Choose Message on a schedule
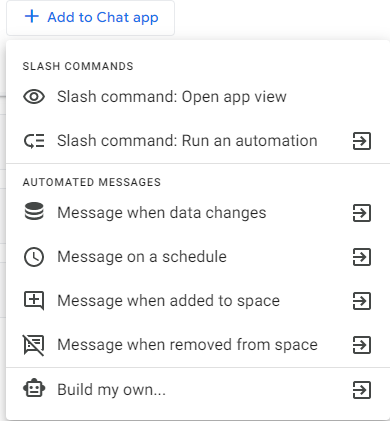The width and height of the screenshot is (390, 421). 198,257
